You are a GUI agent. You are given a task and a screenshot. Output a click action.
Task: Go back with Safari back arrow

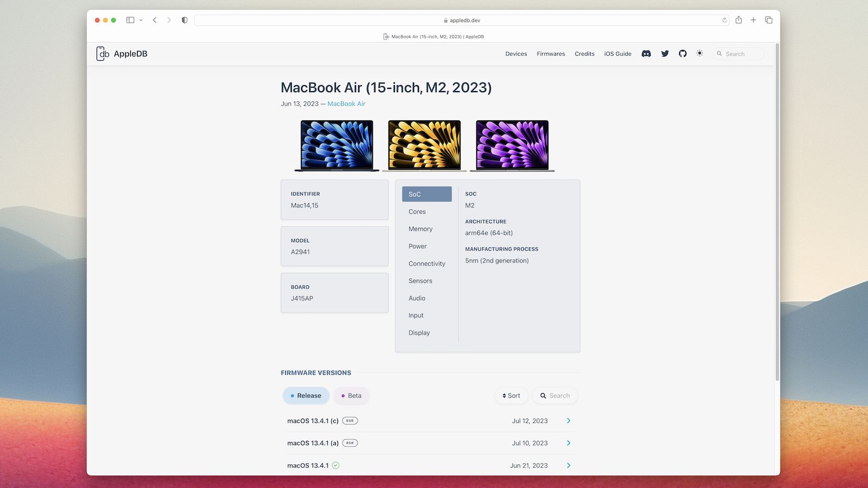[155, 20]
